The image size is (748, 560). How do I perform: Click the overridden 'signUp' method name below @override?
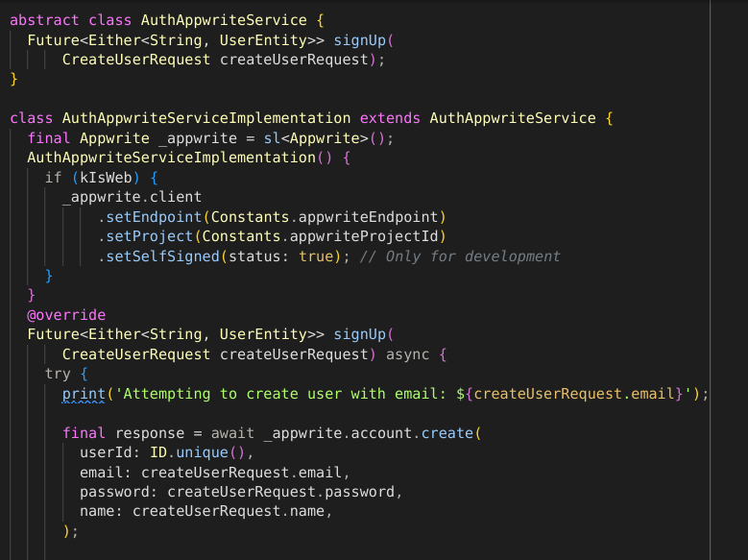click(360, 334)
